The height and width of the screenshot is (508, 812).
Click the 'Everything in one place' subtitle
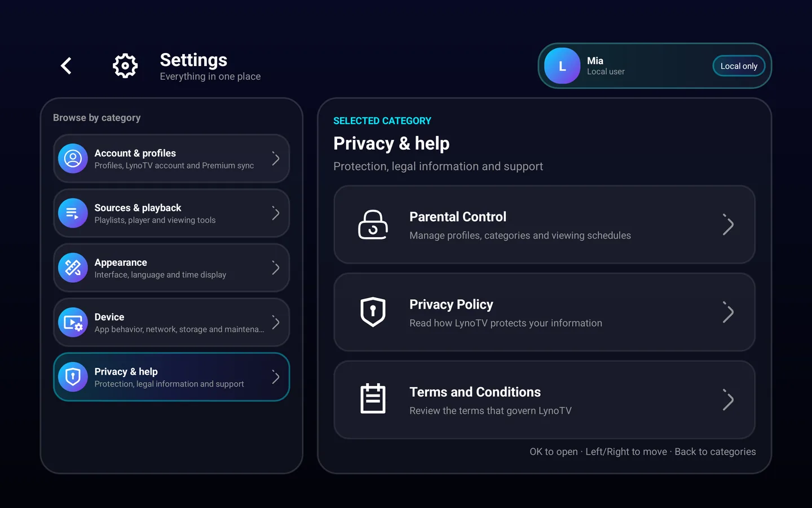click(x=210, y=76)
